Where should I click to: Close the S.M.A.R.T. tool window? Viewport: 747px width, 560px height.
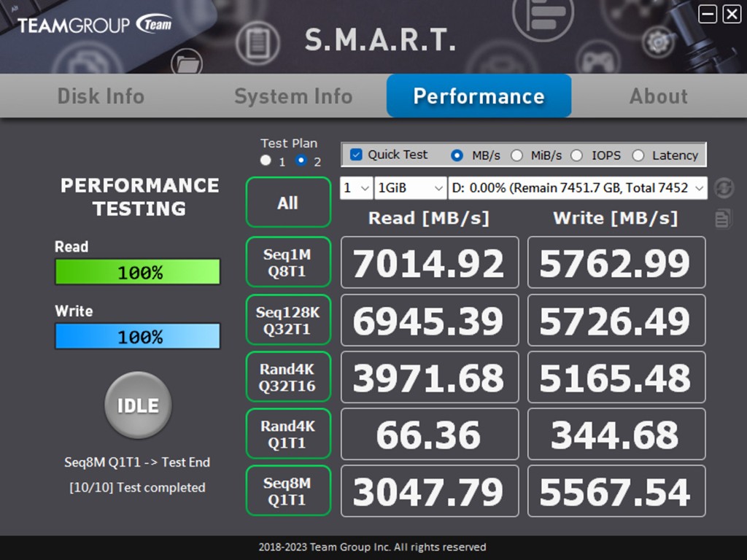coord(731,14)
